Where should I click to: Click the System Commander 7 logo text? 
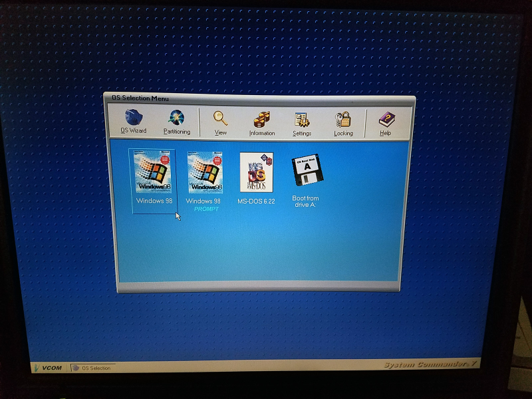[x=431, y=364]
